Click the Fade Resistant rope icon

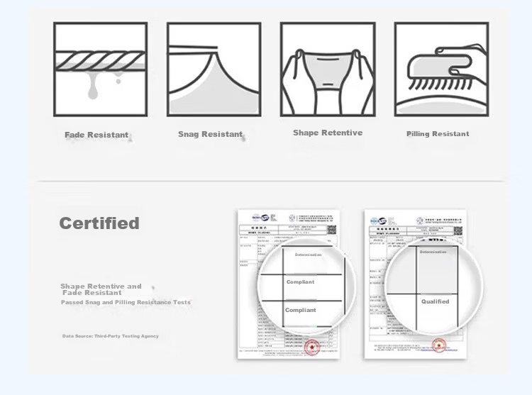click(x=101, y=69)
